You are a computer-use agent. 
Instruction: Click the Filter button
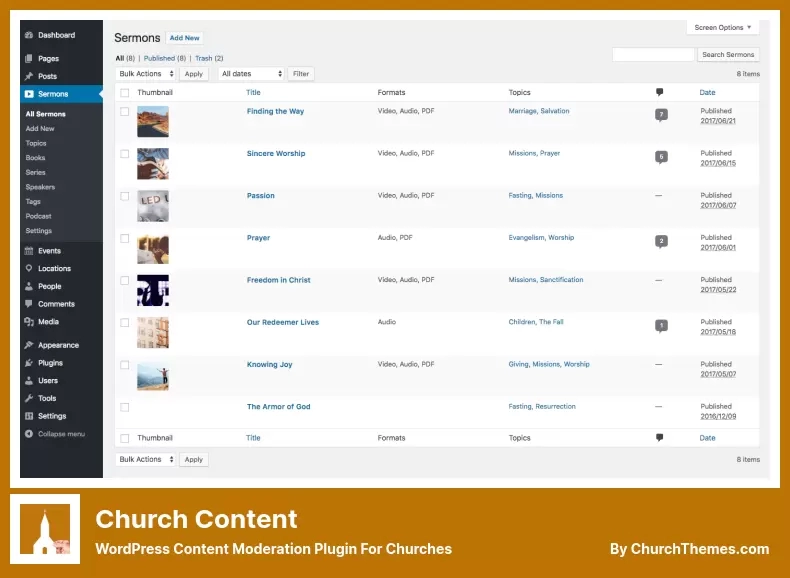click(301, 74)
